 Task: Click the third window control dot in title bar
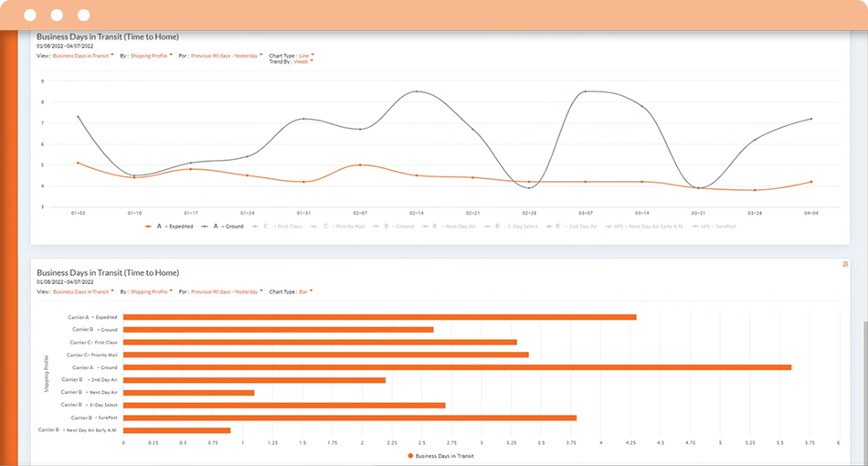point(84,16)
